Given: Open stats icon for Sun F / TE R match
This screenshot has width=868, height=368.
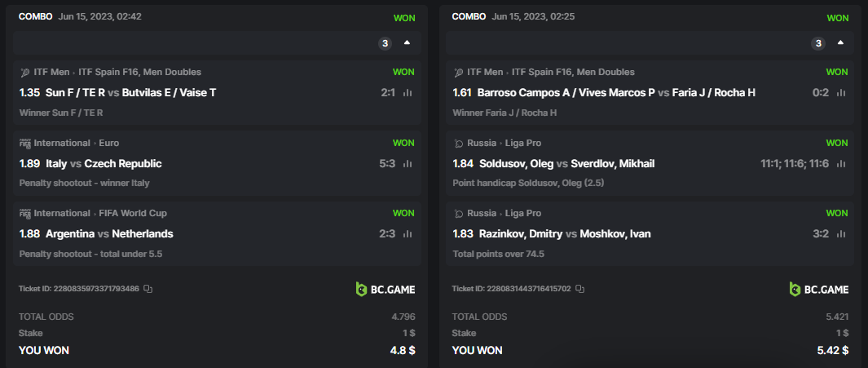Looking at the screenshot, I should tap(408, 93).
